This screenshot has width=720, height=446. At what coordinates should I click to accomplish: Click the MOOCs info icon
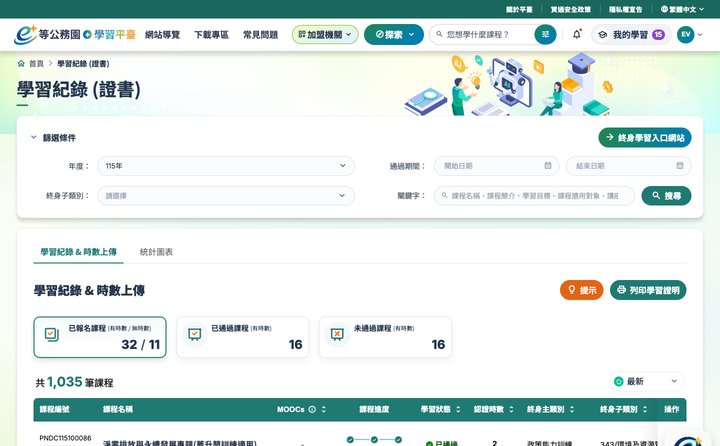(x=312, y=409)
